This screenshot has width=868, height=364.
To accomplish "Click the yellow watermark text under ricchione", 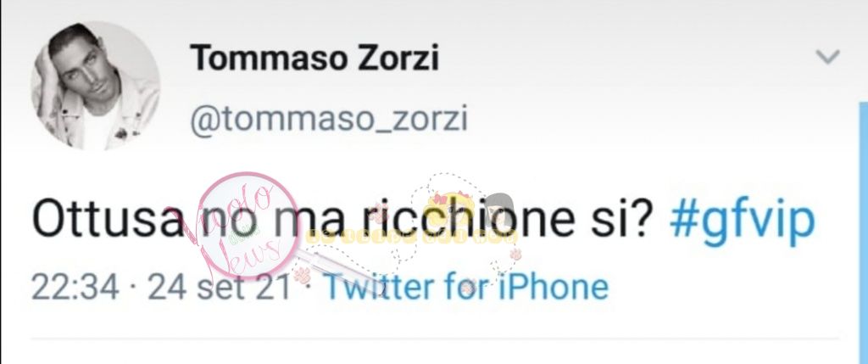I will 411,238.
